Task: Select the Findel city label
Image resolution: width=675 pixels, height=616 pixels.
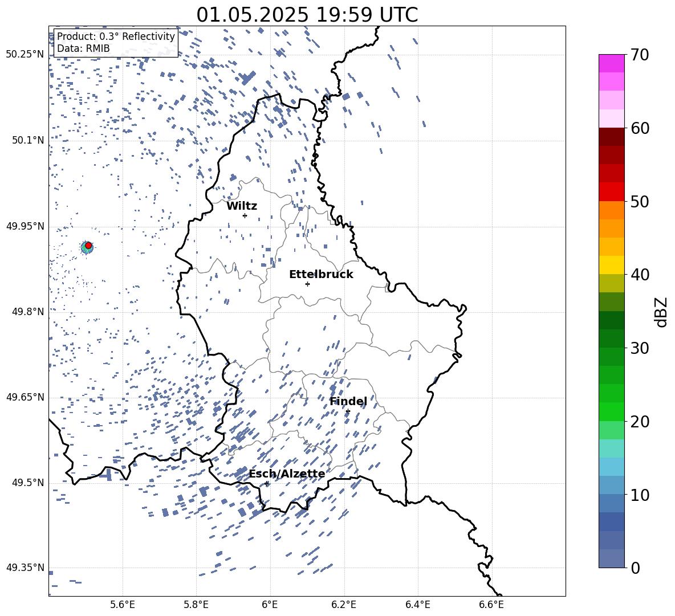Action: [x=348, y=401]
